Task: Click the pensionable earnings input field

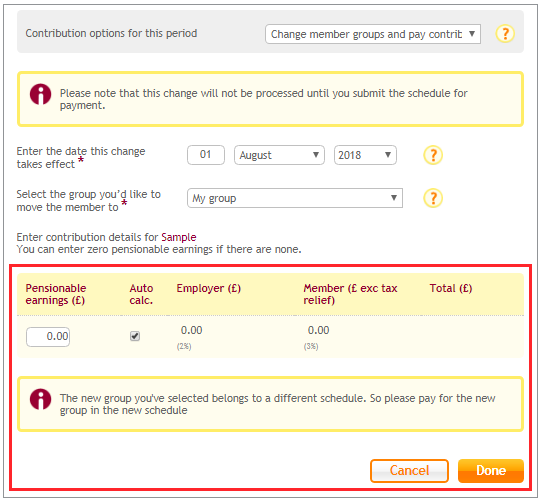Action: tap(48, 337)
